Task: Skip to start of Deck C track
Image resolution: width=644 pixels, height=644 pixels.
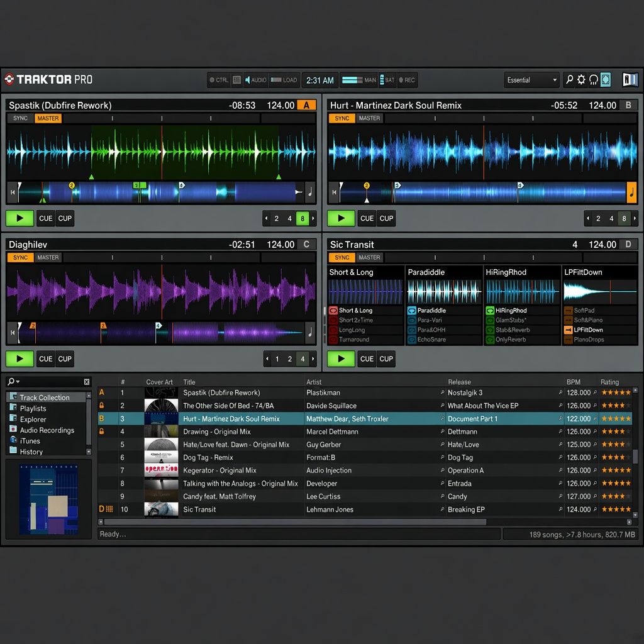Action: 13,333
